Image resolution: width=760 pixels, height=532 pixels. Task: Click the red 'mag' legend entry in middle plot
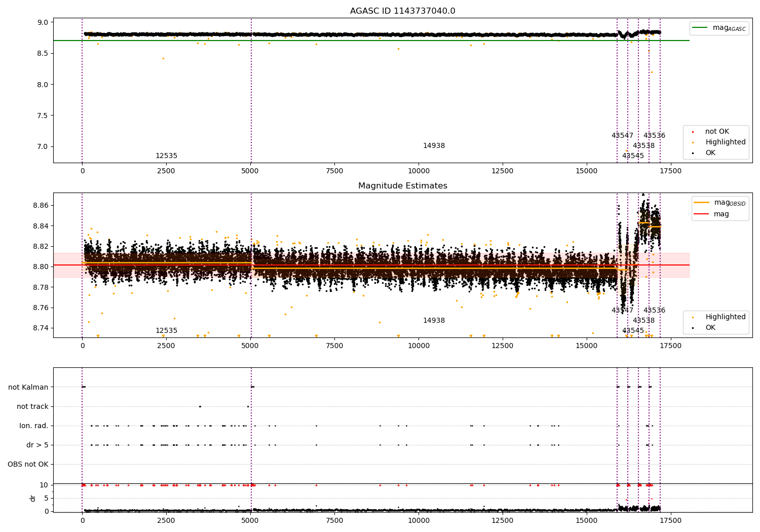point(712,214)
